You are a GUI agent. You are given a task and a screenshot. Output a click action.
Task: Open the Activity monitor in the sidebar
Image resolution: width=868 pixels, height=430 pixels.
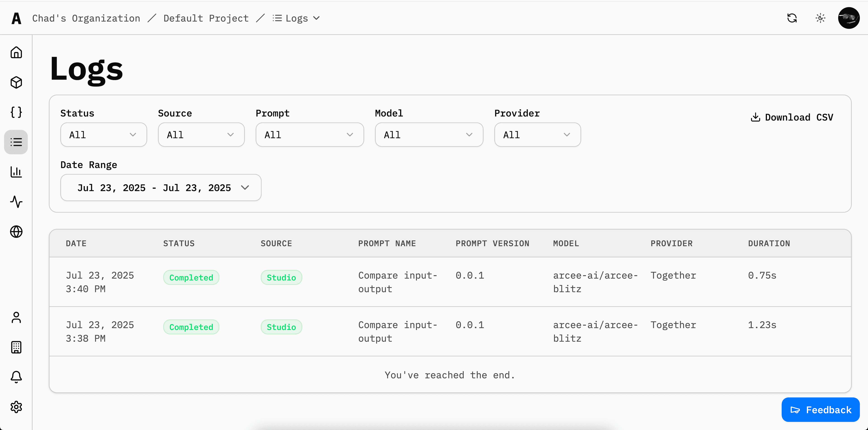point(16,202)
